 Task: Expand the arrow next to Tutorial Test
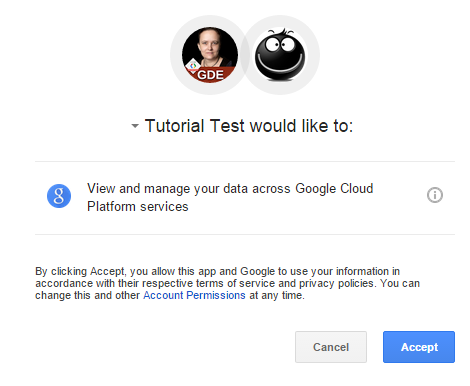pyautogui.click(x=135, y=126)
